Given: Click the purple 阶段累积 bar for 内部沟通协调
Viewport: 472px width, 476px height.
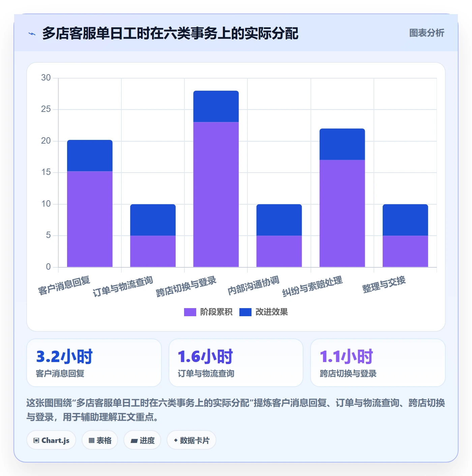Looking at the screenshot, I should coord(279,251).
